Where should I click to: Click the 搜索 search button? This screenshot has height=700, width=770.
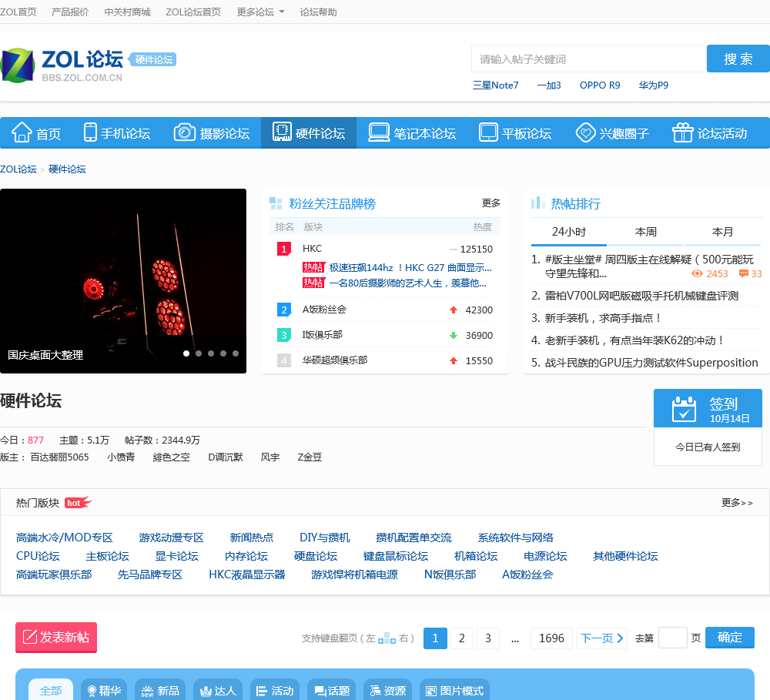tap(738, 59)
